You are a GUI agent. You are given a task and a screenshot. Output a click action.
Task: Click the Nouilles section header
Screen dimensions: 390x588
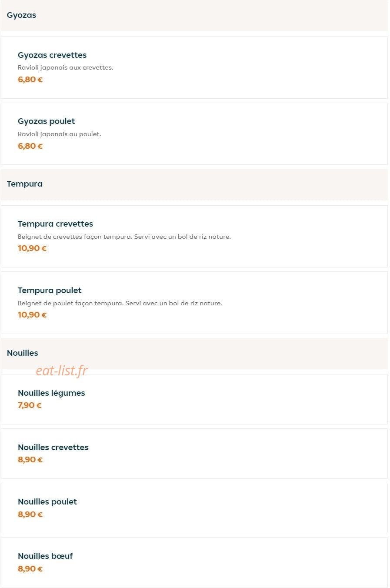(x=194, y=353)
